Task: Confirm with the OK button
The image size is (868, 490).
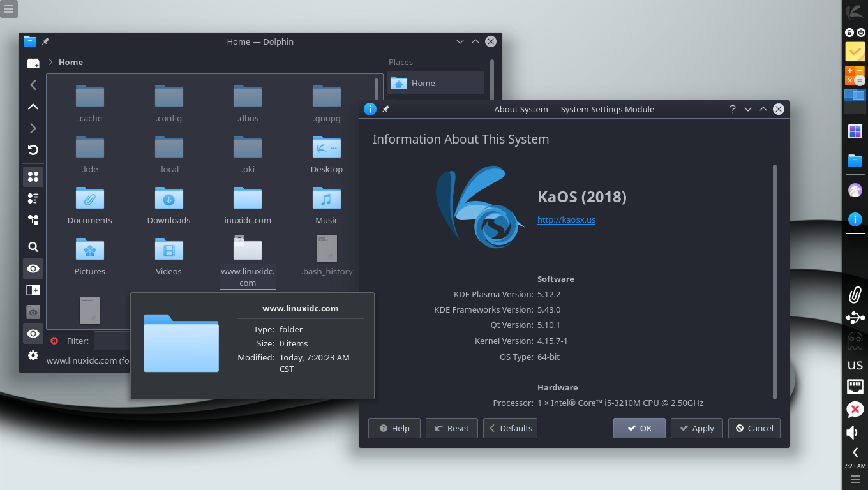Action: [x=640, y=428]
